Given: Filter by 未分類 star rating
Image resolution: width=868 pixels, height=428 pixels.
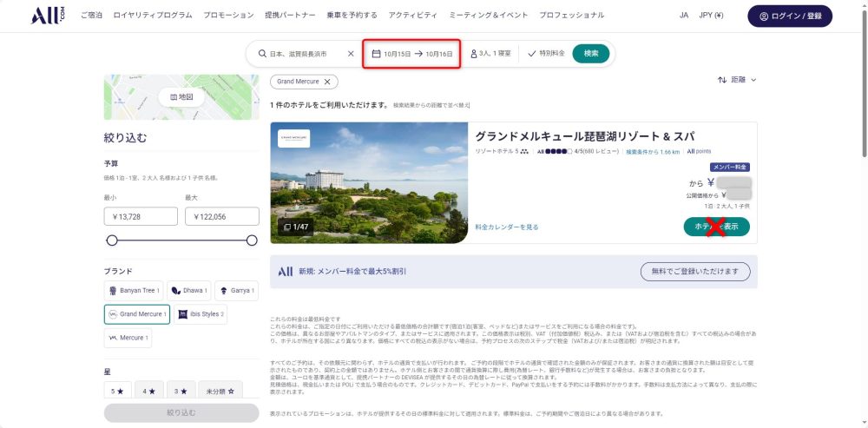Looking at the screenshot, I should 220,391.
